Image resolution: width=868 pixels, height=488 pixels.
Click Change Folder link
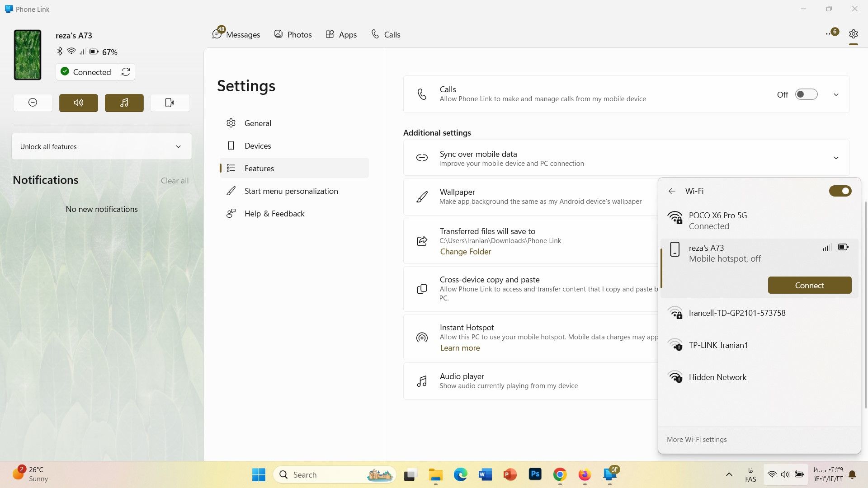pos(465,252)
